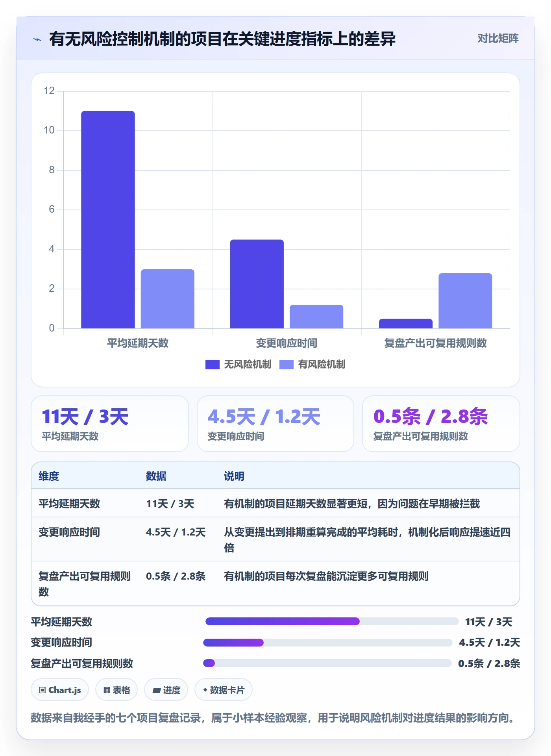This screenshot has width=551, height=756.
Task: Click the footnote about 七个项目复盘记录
Action: [x=274, y=718]
